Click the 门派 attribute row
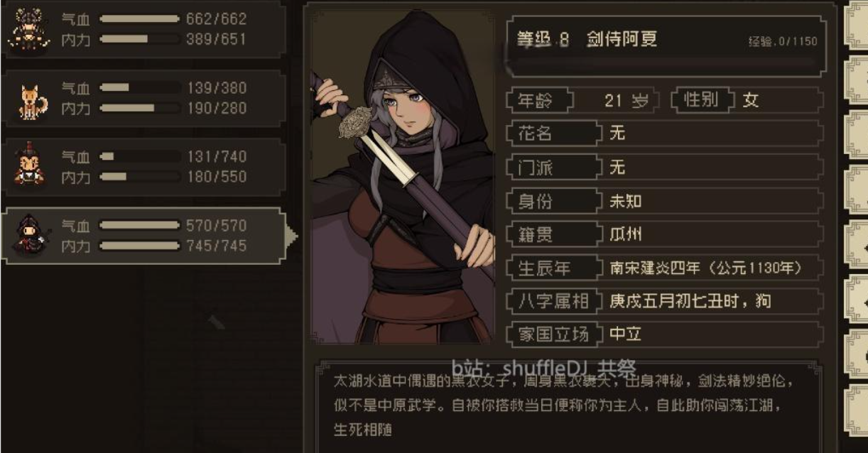The width and height of the screenshot is (868, 453). [665, 168]
